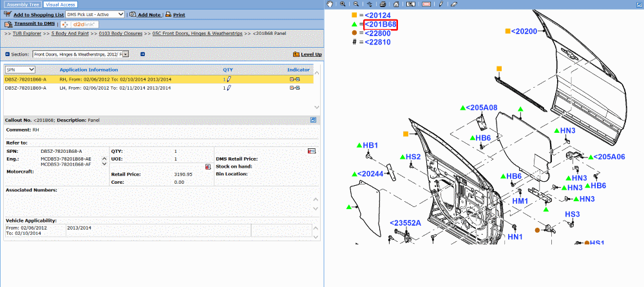Click the QTY column header
The image size is (644, 287).
pos(228,70)
